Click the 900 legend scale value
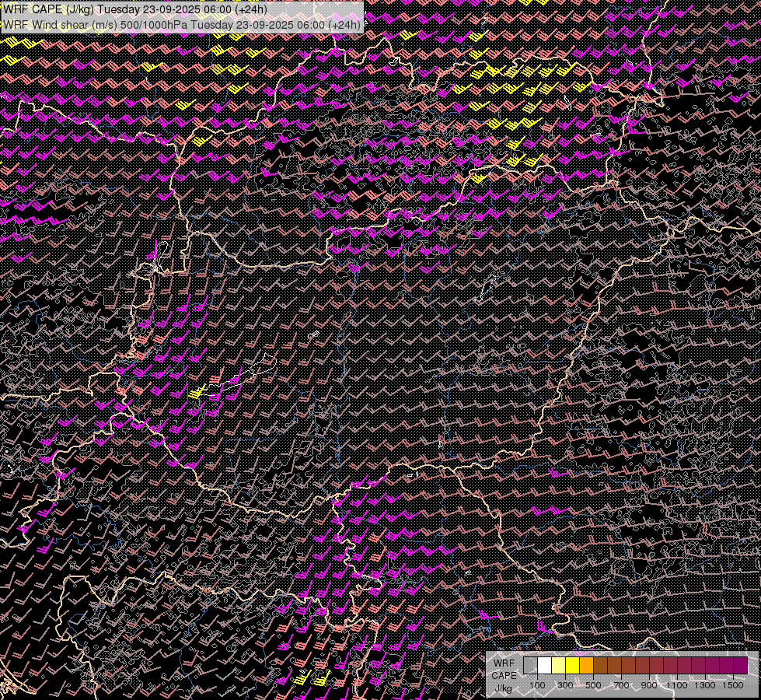Image resolution: width=761 pixels, height=700 pixels. (649, 685)
